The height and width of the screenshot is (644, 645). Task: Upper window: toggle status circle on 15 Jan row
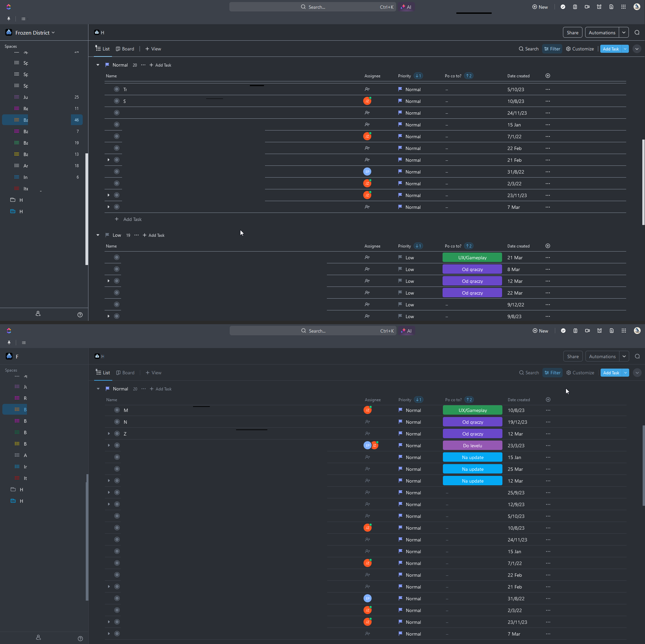pyautogui.click(x=117, y=124)
